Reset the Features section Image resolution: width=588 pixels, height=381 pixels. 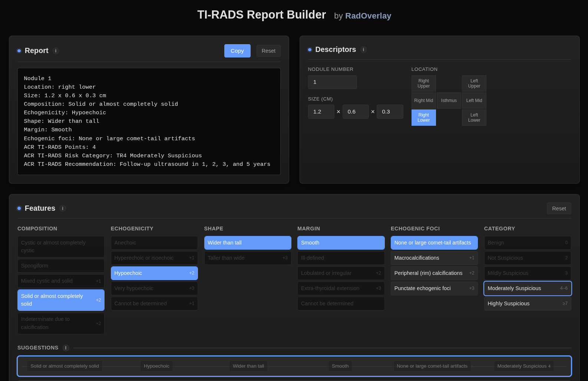coord(559,208)
